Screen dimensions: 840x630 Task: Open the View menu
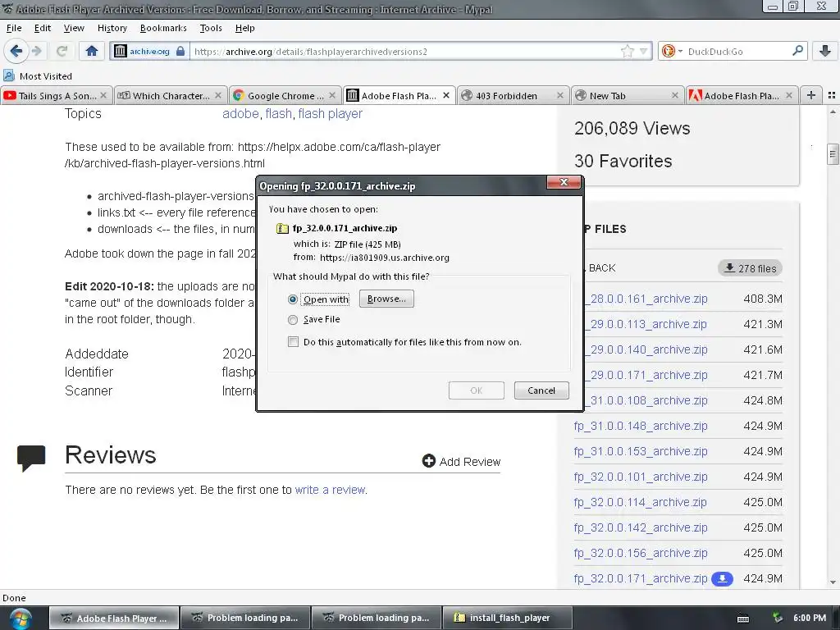[74, 28]
